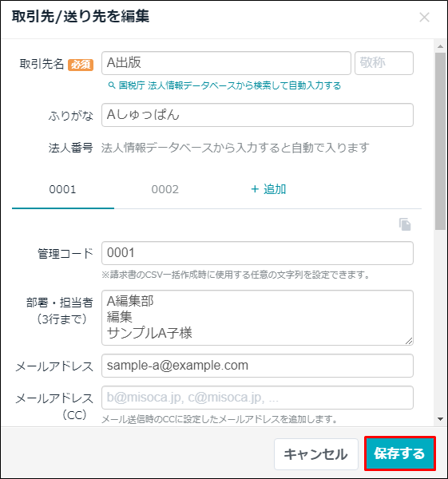
Task: Click the copy address icon
Action: click(x=405, y=224)
